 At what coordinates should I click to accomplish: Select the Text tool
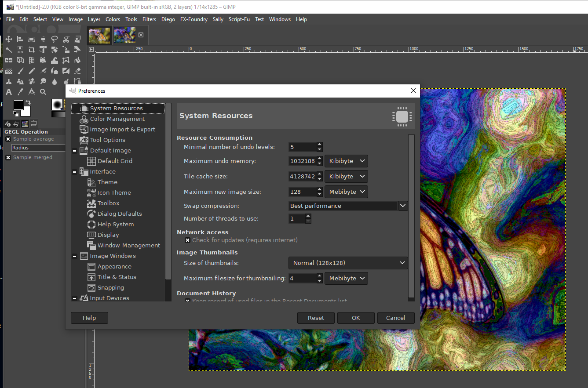coord(8,92)
